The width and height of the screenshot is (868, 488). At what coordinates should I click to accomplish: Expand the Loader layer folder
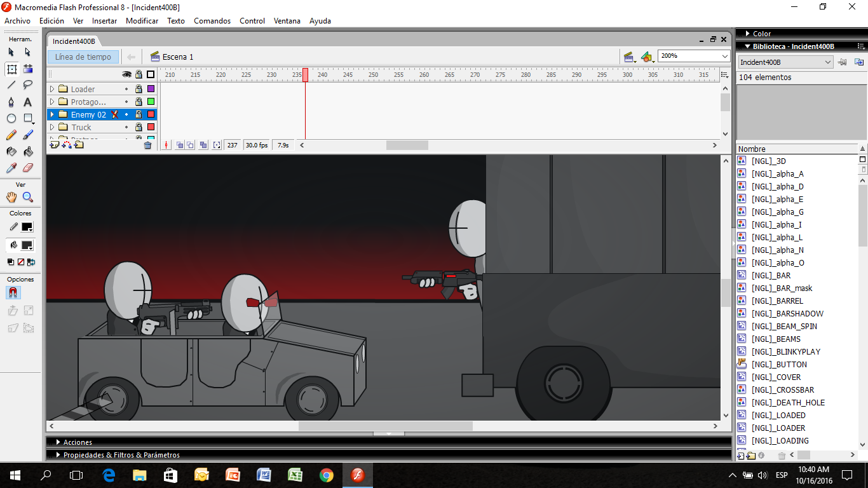click(52, 89)
